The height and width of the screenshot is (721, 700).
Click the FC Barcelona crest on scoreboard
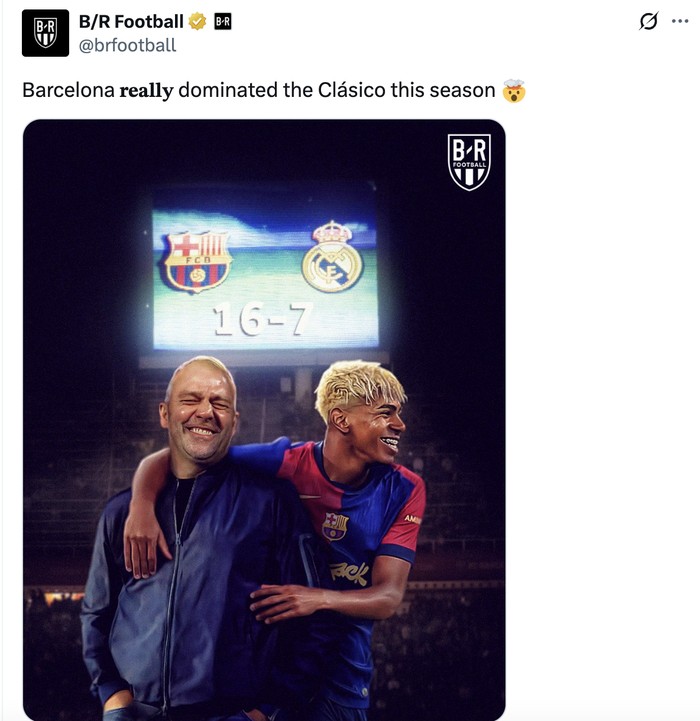(x=198, y=261)
